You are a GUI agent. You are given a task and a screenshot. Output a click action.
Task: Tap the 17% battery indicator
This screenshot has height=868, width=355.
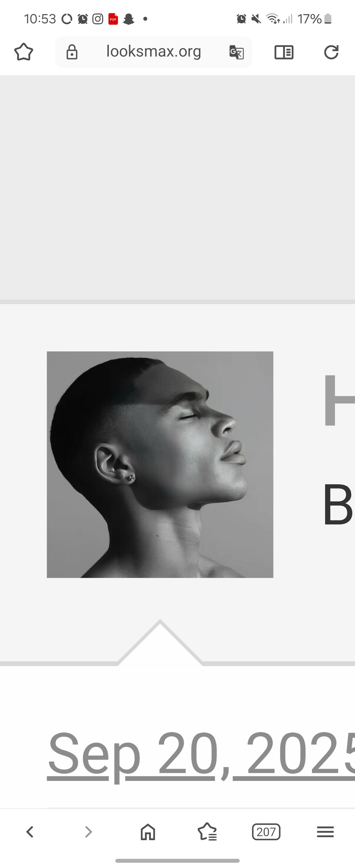tap(315, 19)
